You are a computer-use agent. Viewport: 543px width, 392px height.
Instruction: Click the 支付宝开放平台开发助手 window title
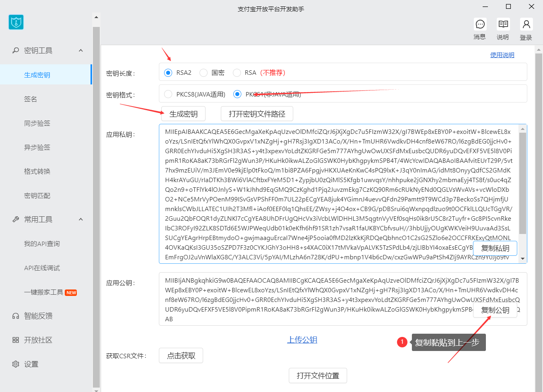click(x=271, y=9)
